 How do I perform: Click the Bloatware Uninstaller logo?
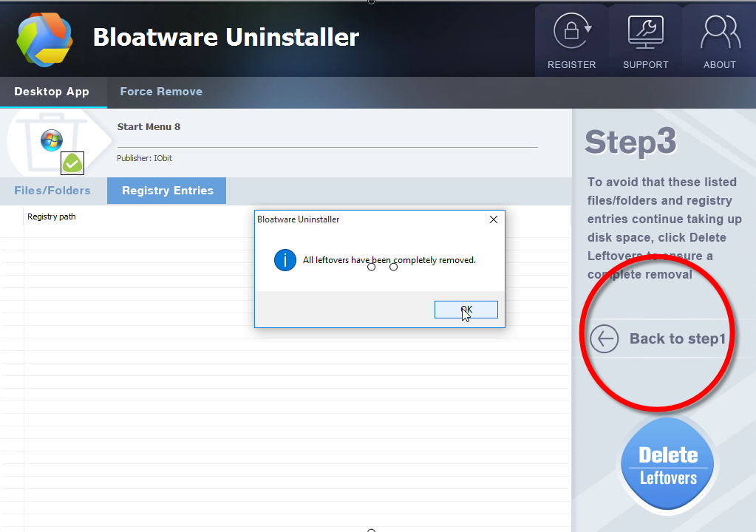click(x=44, y=38)
